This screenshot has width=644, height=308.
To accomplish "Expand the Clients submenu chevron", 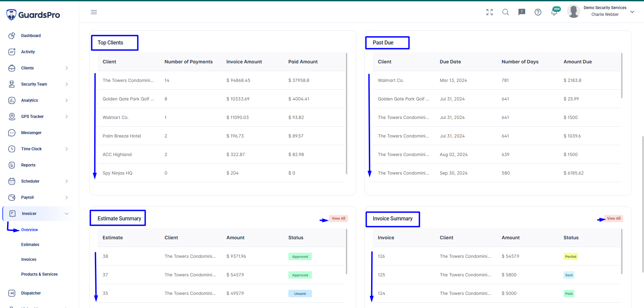I will point(67,68).
